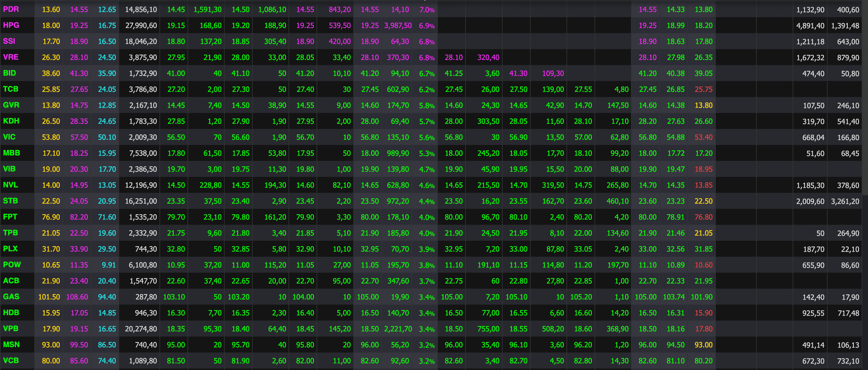This screenshot has height=370, width=868.
Task: Select HPG matched volume 3,987,50
Action: [398, 26]
